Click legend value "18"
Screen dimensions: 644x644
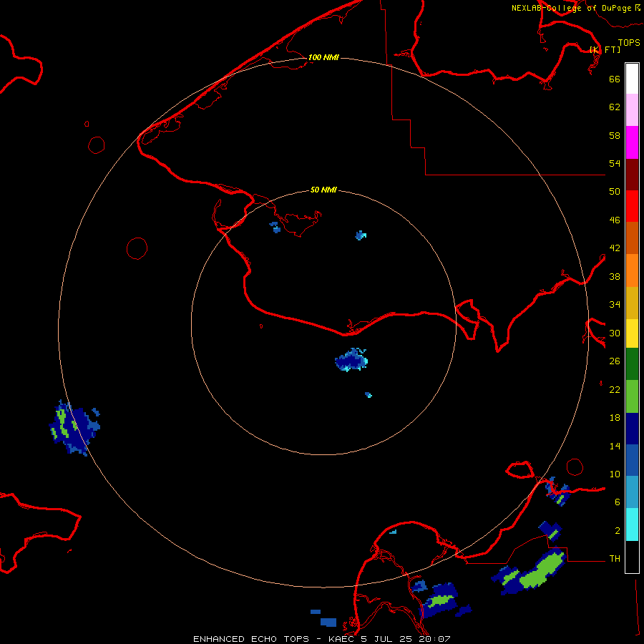pos(615,418)
